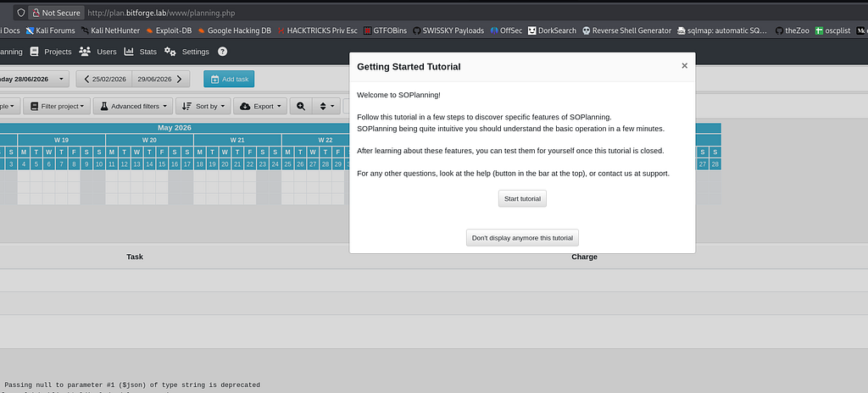Open the GTFOBins bookmark
Screen dimensions: 868x393
386,31
